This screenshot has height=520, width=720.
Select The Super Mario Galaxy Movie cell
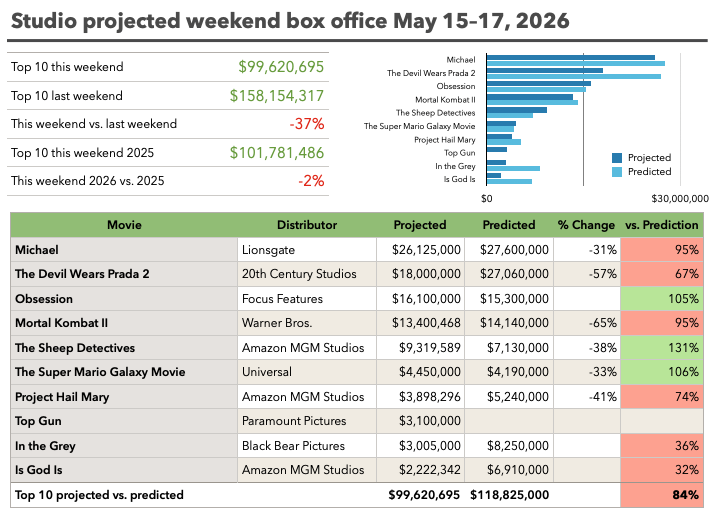124,372
